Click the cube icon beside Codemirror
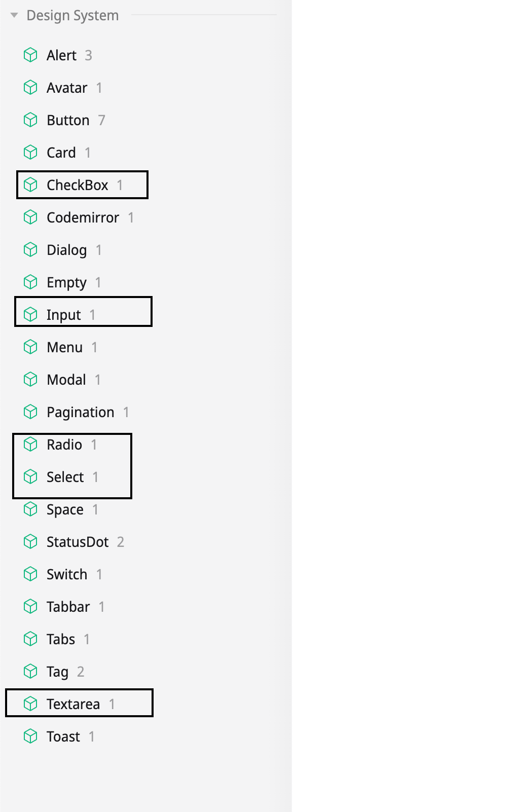 (31, 217)
